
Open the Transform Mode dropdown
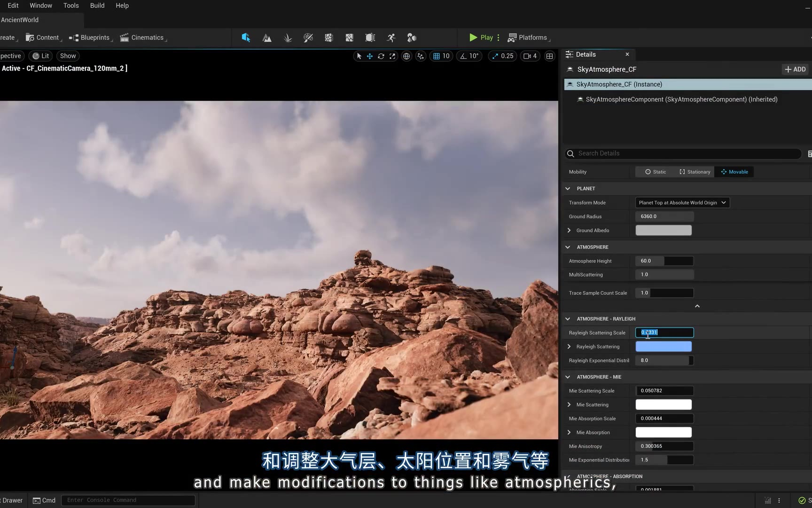[x=682, y=203]
